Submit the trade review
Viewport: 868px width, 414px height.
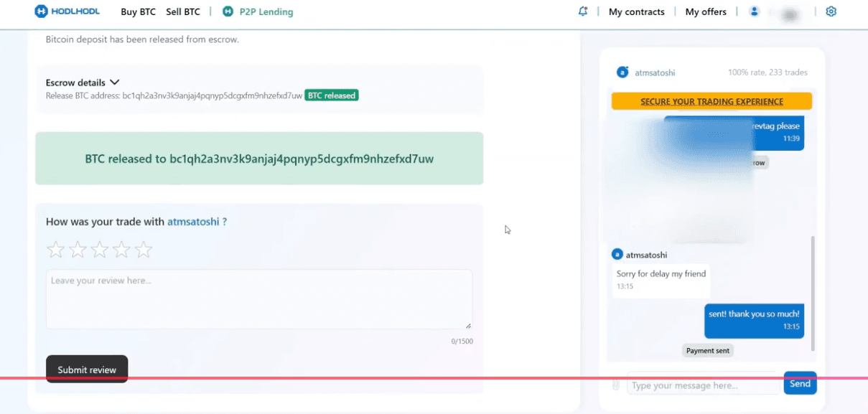(87, 369)
